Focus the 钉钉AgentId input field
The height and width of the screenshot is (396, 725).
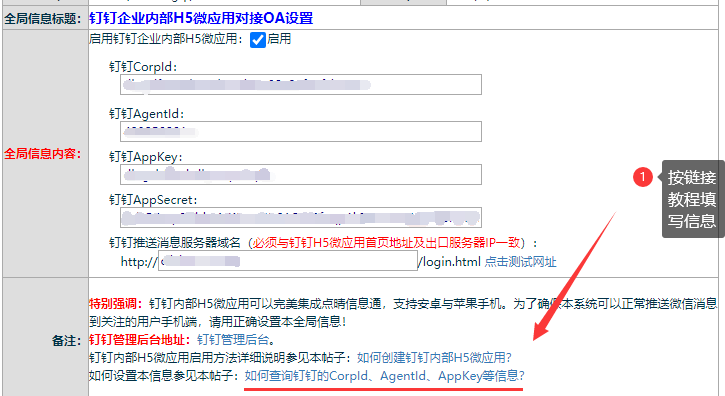click(301, 131)
